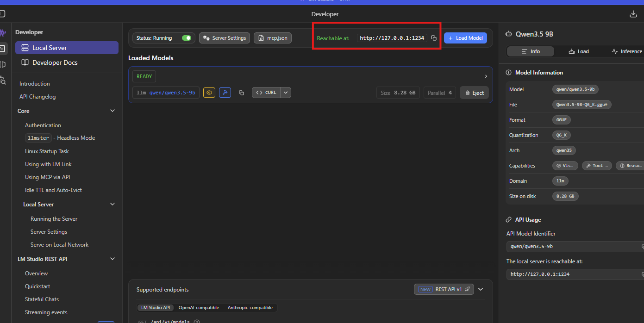Collapse the Local Server docs section chevron
The height and width of the screenshot is (323, 644).
point(113,205)
